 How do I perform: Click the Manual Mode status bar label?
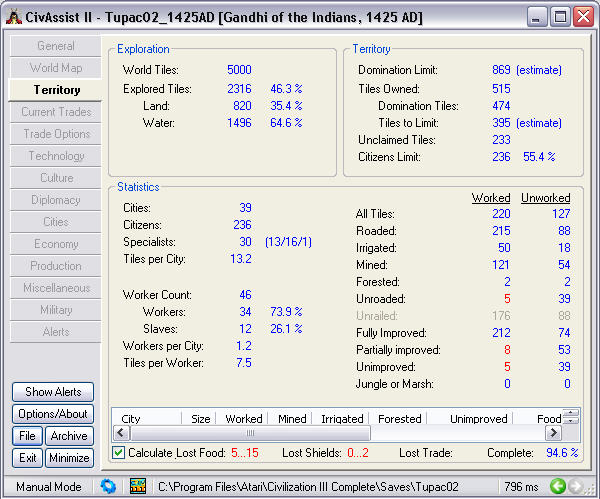point(49,487)
